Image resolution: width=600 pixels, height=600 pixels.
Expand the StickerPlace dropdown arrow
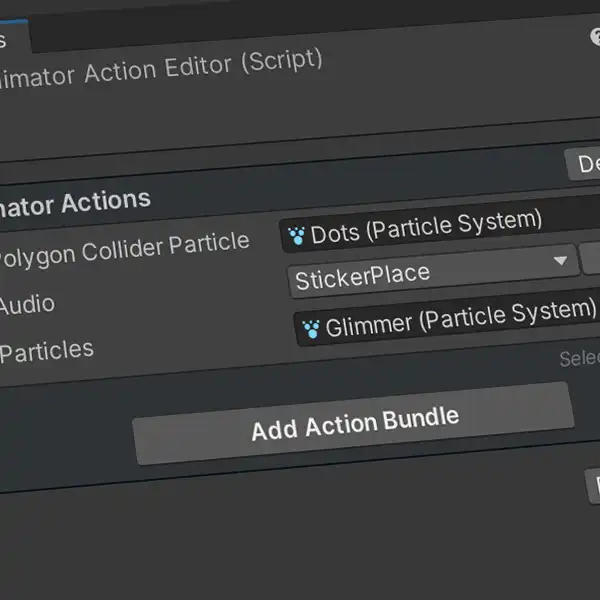560,261
